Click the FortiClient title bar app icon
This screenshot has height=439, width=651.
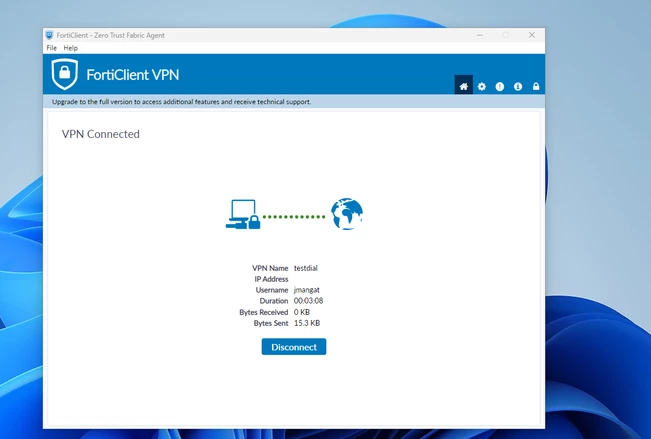click(x=49, y=35)
